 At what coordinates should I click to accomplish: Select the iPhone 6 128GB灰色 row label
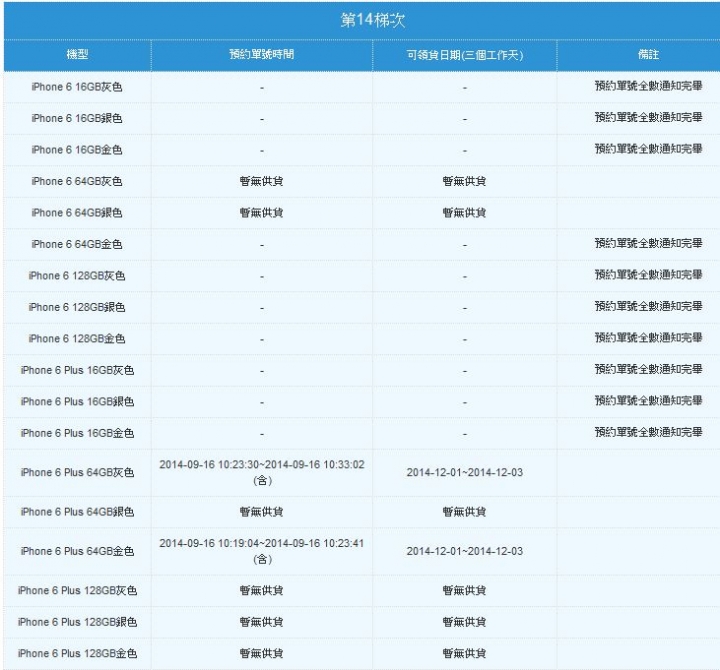pyautogui.click(x=77, y=276)
